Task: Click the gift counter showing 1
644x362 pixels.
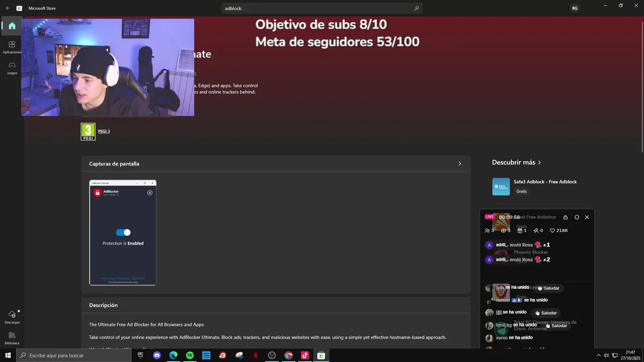Action: click(x=522, y=230)
